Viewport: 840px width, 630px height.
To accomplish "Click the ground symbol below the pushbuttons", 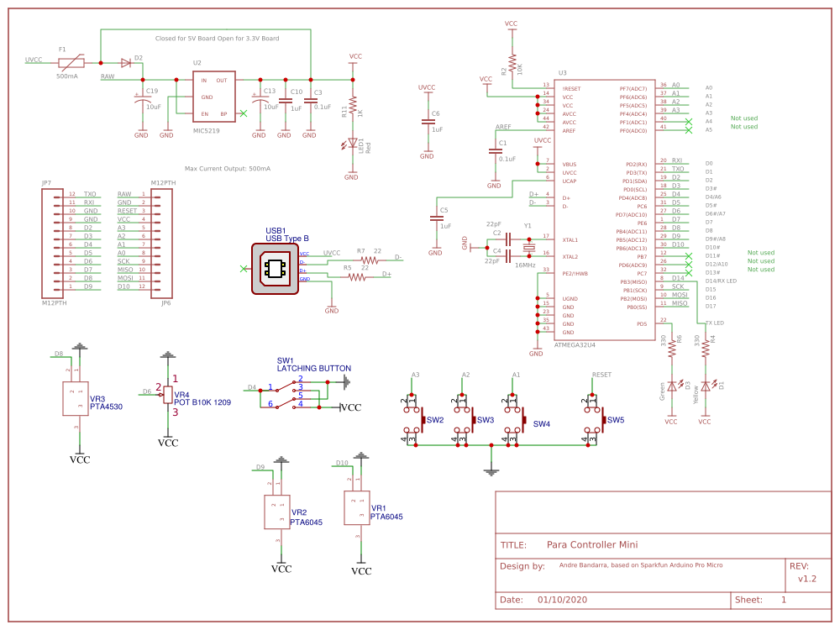I will (491, 472).
